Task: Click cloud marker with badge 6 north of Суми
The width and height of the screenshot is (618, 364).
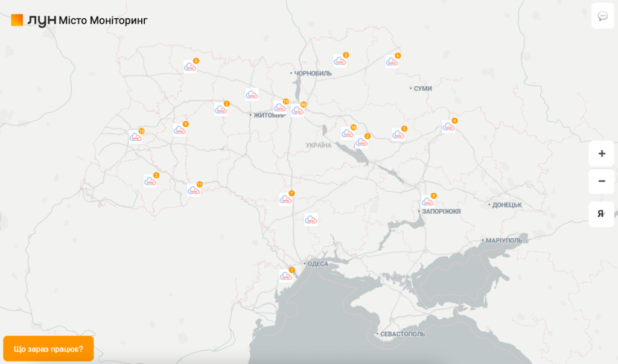Action: pos(391,61)
